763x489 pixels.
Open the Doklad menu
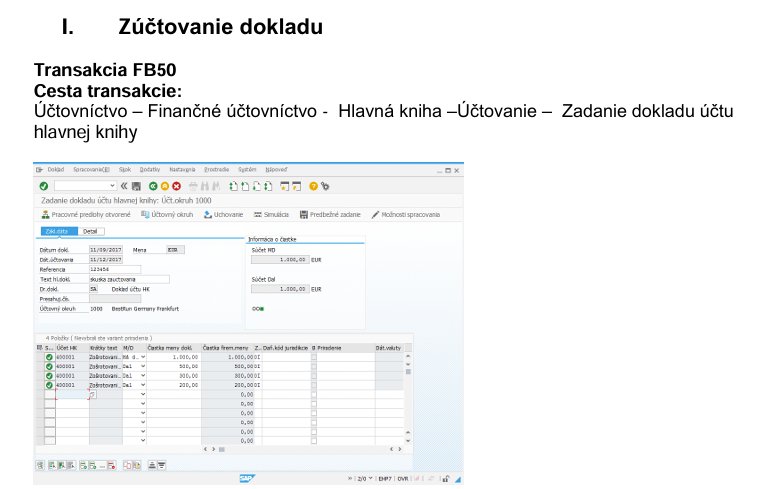[55, 170]
